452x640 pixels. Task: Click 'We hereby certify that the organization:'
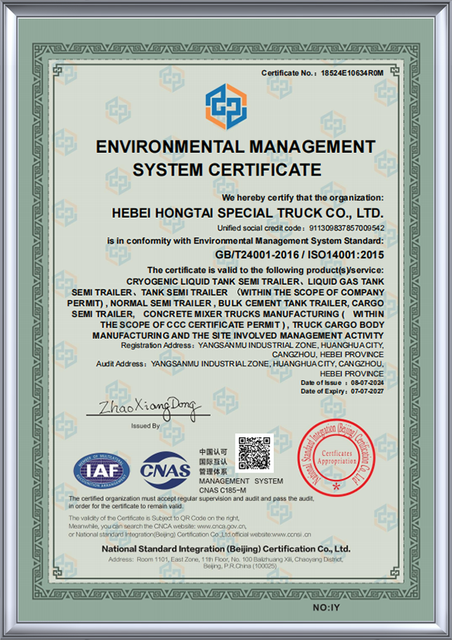tap(303, 198)
